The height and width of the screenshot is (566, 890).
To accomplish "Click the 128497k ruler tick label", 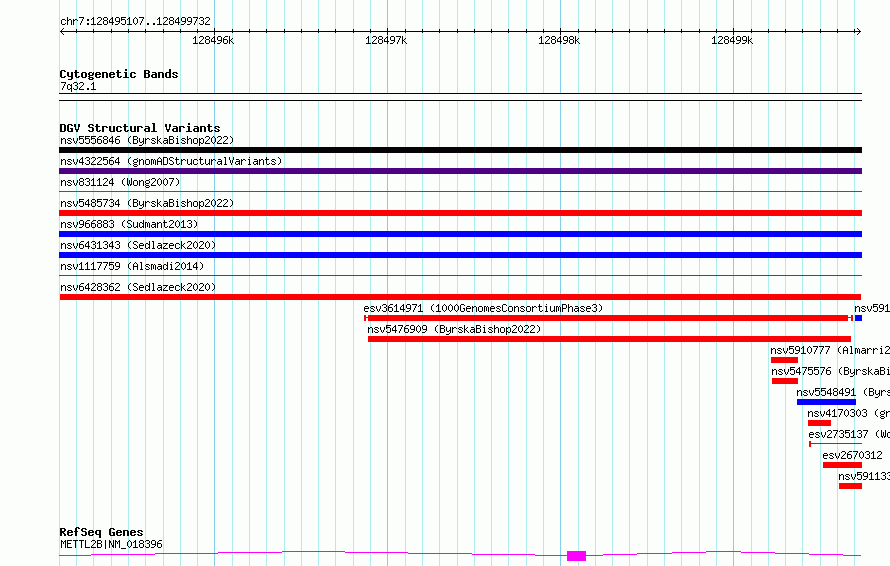I will coord(386,40).
